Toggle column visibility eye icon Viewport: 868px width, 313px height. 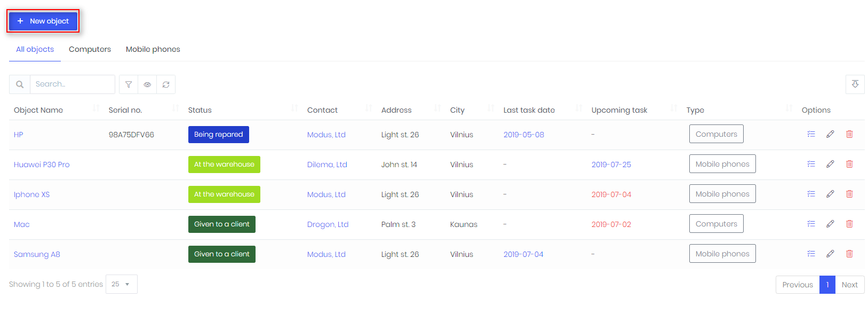tap(147, 84)
